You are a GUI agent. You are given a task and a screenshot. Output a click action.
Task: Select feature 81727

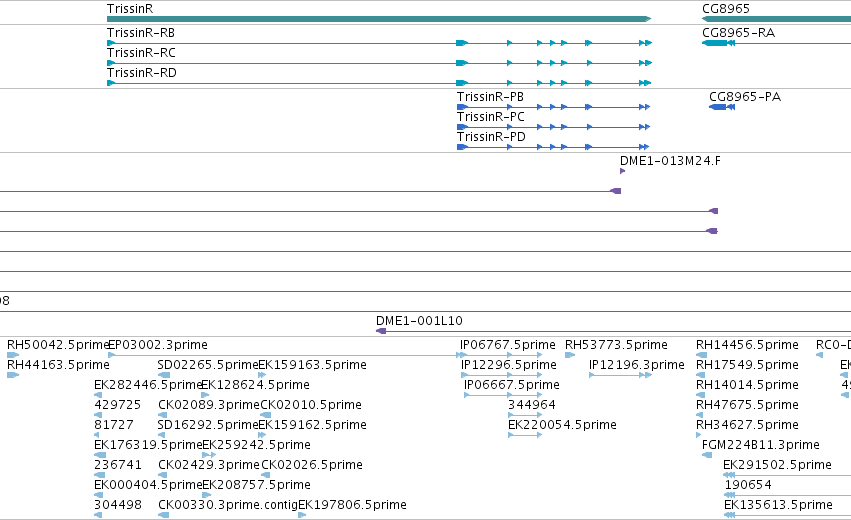point(114,426)
